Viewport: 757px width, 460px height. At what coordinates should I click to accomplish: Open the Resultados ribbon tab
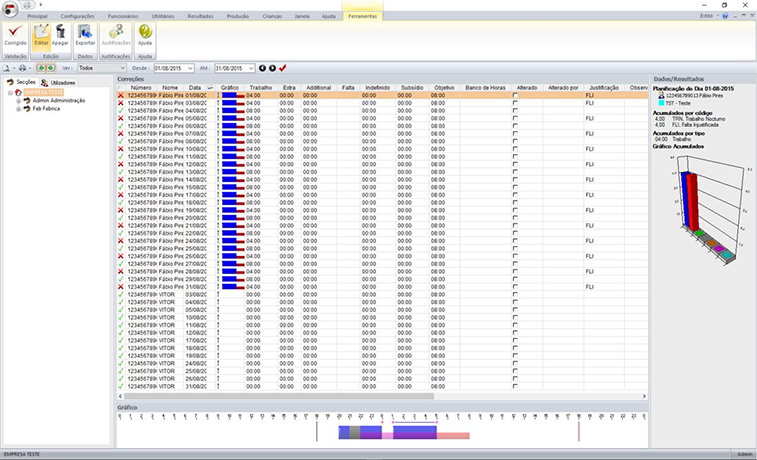200,16
